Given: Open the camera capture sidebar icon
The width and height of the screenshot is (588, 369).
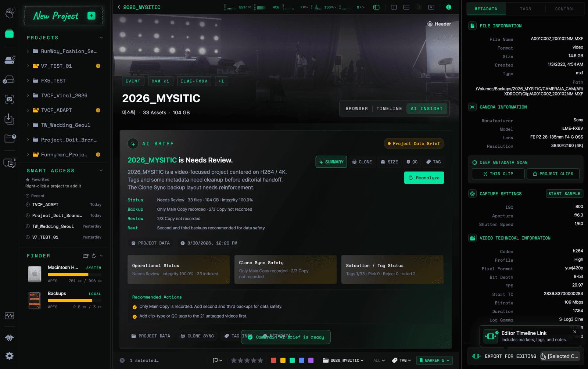Looking at the screenshot, I should 10,99.
